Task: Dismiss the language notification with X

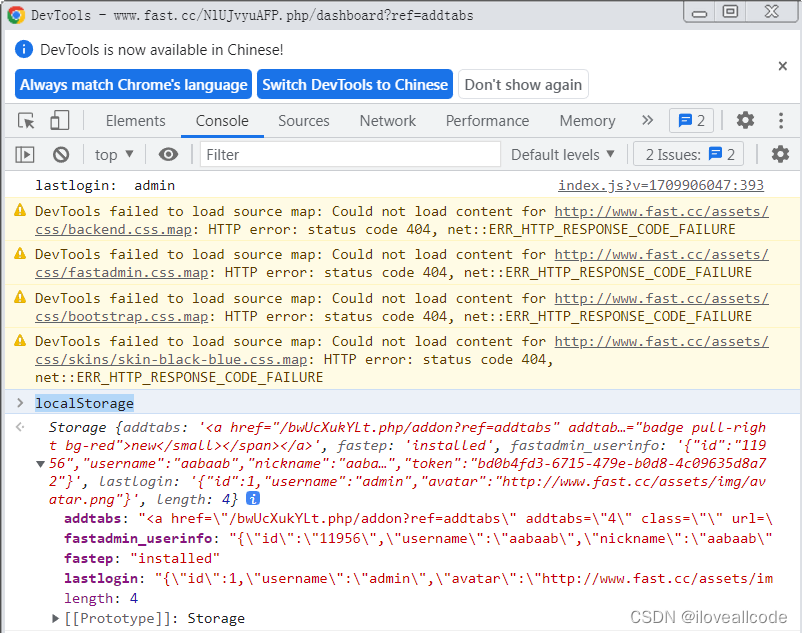Action: point(782,66)
